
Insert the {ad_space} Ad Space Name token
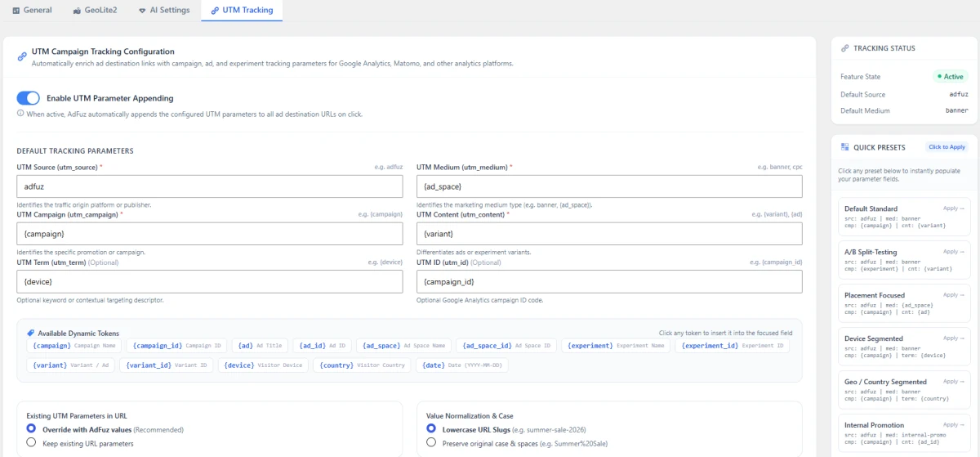click(403, 346)
